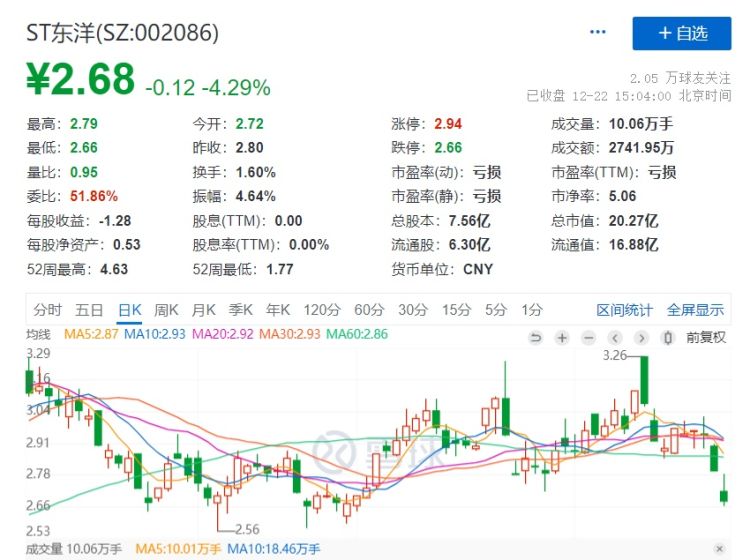Click the MA5:2.87 moving average label
This screenshot has height=560, width=750.
[91, 334]
